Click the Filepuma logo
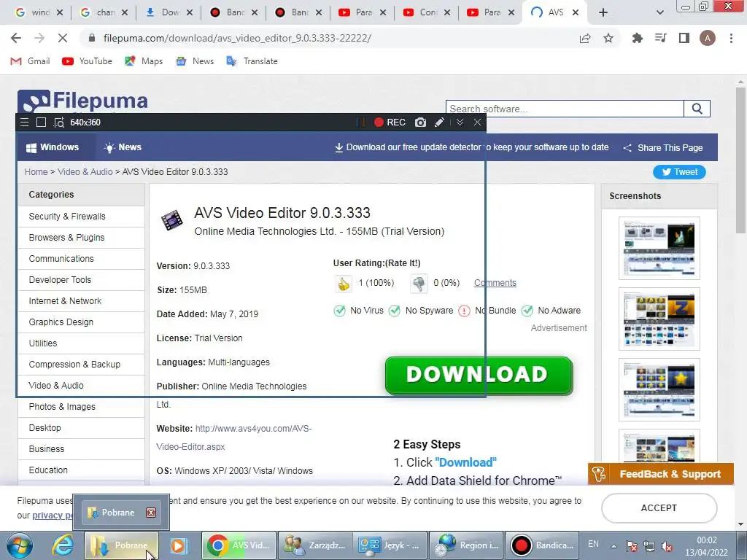 82,101
